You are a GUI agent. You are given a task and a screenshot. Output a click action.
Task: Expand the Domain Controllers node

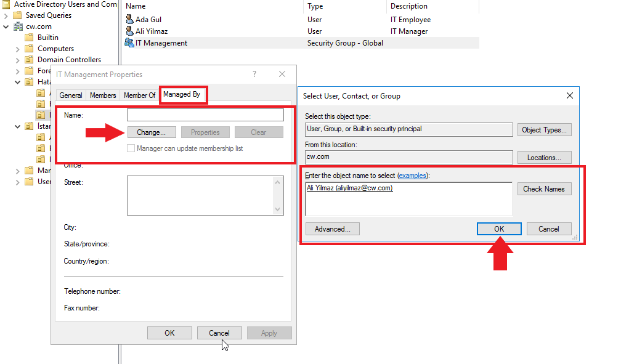click(x=17, y=60)
